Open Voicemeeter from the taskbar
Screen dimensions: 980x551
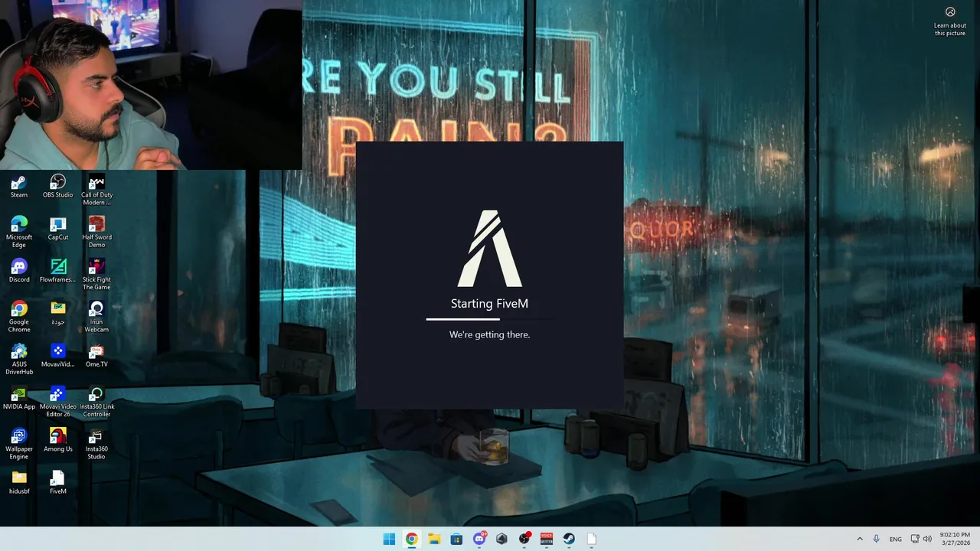(x=547, y=539)
